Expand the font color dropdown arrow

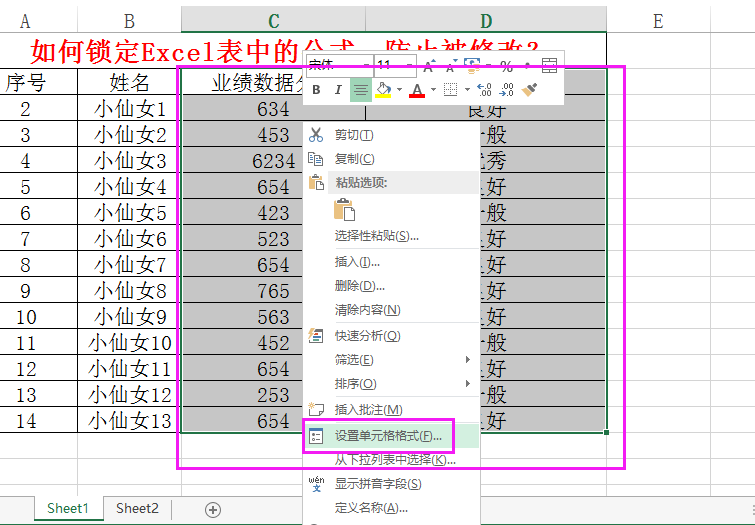tap(433, 90)
